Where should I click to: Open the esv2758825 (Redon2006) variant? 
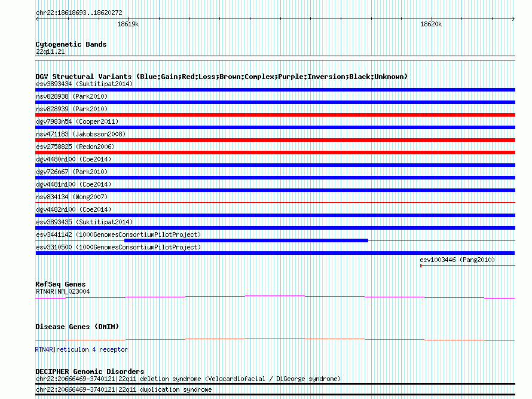tap(75, 147)
